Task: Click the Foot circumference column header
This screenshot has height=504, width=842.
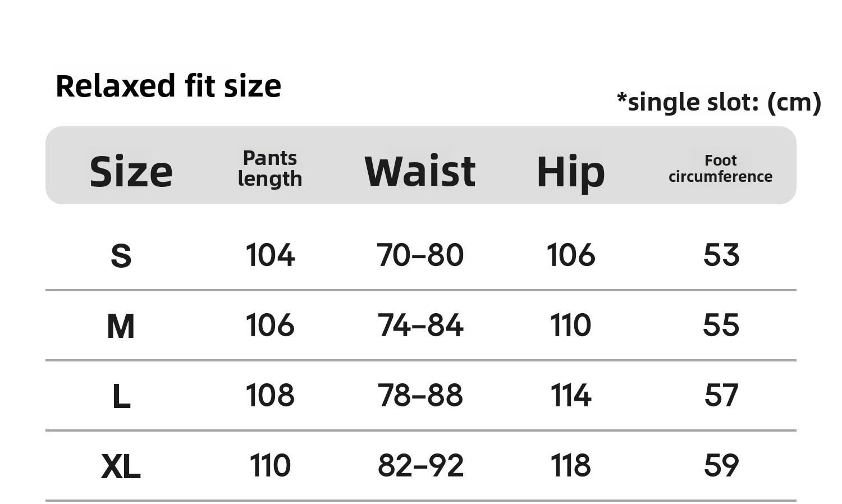Action: coord(720,168)
